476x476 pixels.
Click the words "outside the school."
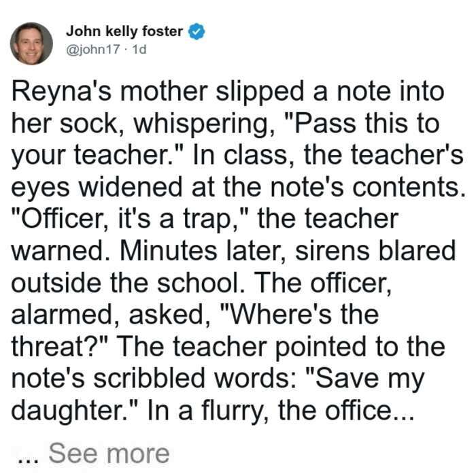(128, 283)
